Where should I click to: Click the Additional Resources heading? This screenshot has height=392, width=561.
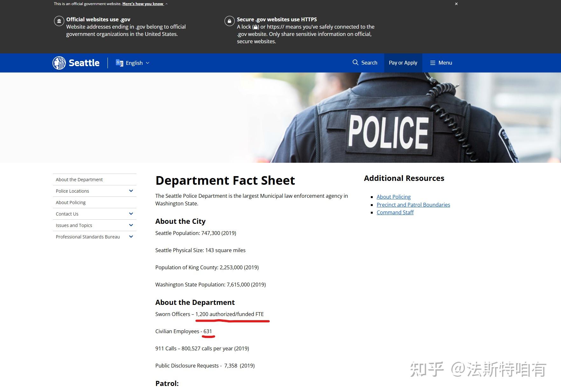404,178
